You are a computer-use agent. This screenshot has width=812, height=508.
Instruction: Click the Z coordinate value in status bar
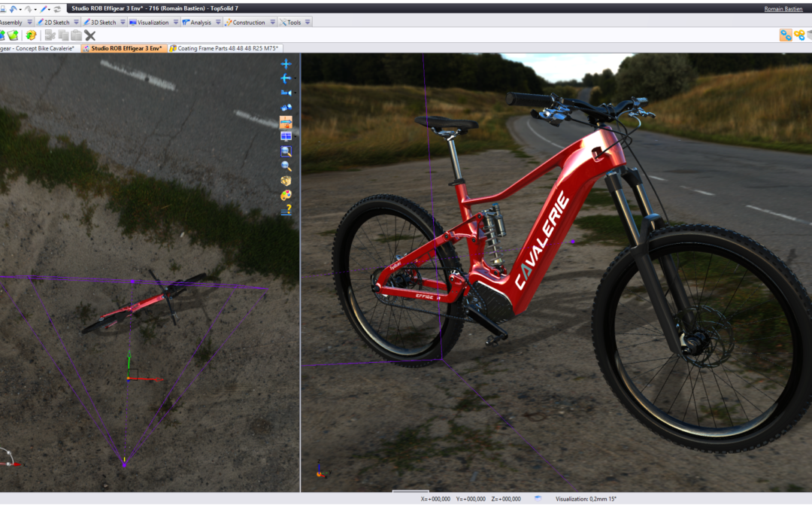click(x=506, y=499)
